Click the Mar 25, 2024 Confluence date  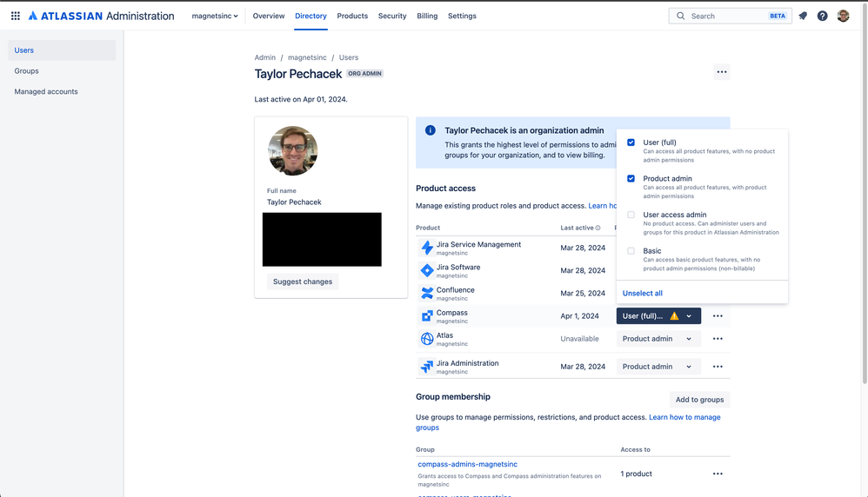click(583, 293)
